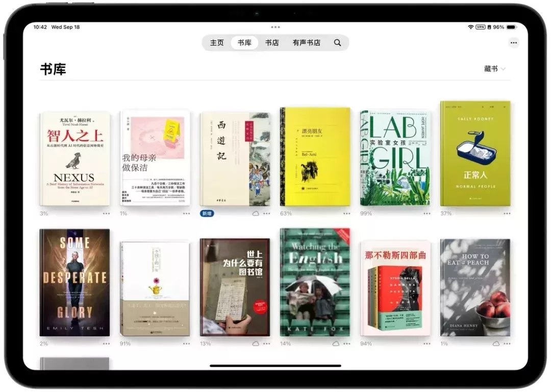
Task: Open more options for 正常人 Normal People
Action: [507, 214]
